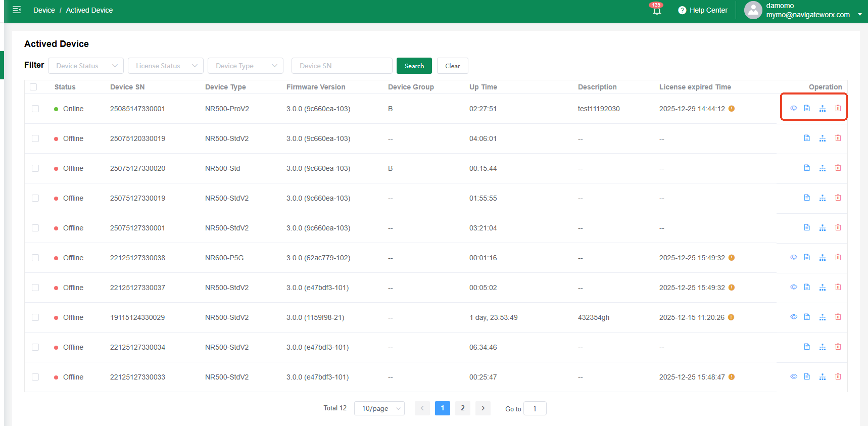This screenshot has height=426, width=868.
Task: Click the Device breadcrumb in the header
Action: click(44, 10)
